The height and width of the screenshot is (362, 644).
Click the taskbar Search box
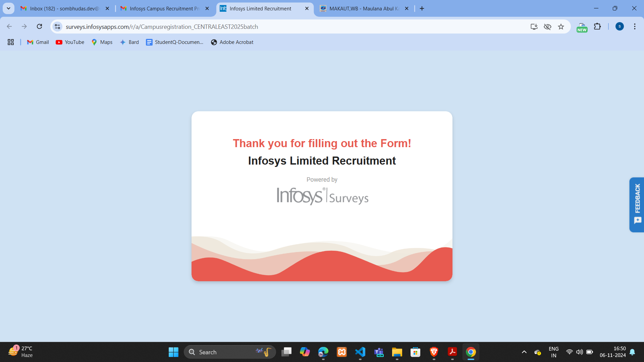pos(230,352)
